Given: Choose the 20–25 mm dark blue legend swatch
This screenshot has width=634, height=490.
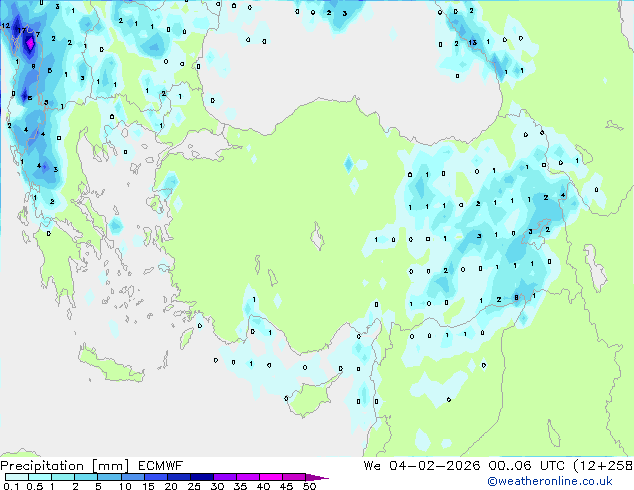Looking at the screenshot, I should [x=178, y=477].
